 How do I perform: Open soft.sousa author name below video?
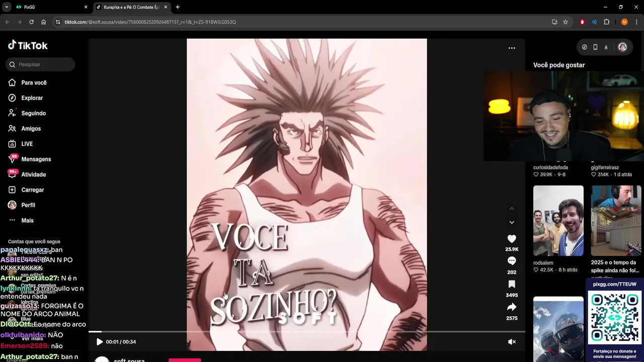click(129, 360)
